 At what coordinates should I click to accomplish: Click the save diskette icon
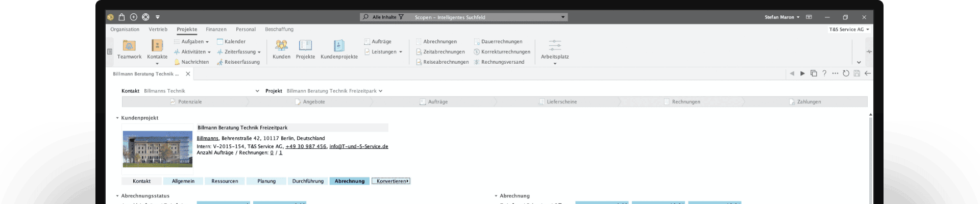point(857,73)
